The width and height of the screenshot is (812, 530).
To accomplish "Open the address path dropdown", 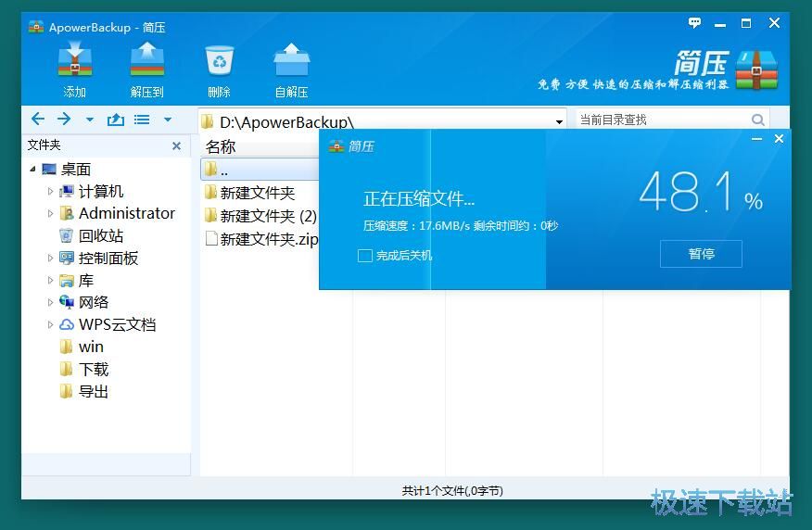I will pyautogui.click(x=559, y=122).
